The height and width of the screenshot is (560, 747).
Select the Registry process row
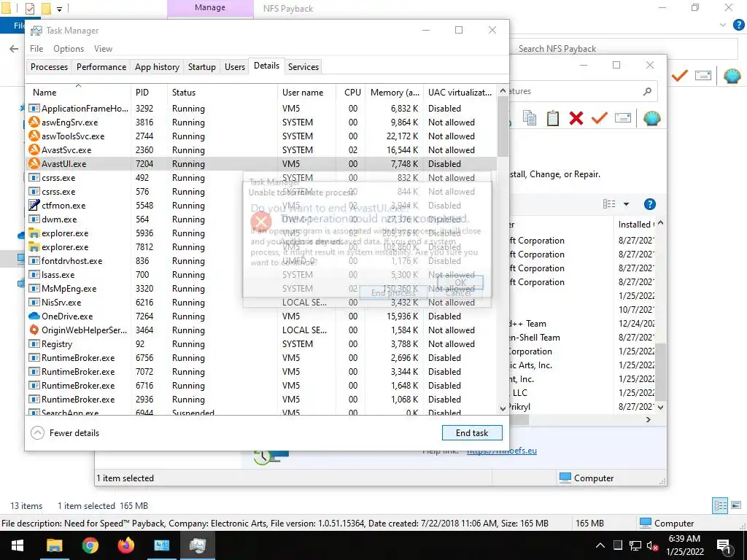pyautogui.click(x=262, y=344)
